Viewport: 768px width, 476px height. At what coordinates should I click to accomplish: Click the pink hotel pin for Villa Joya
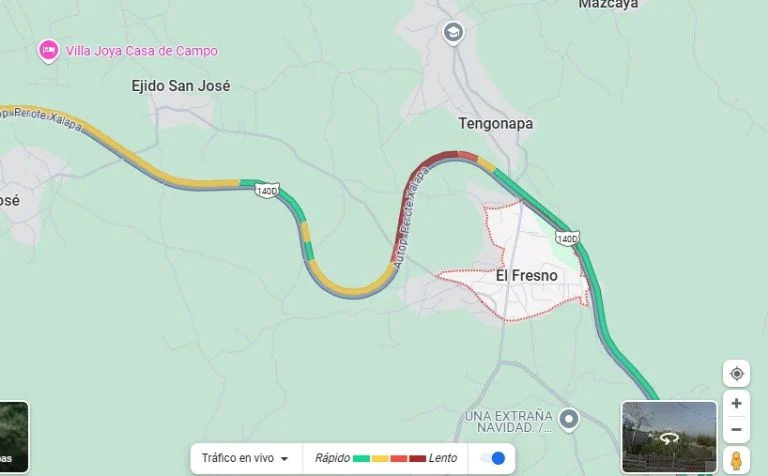coord(48,51)
